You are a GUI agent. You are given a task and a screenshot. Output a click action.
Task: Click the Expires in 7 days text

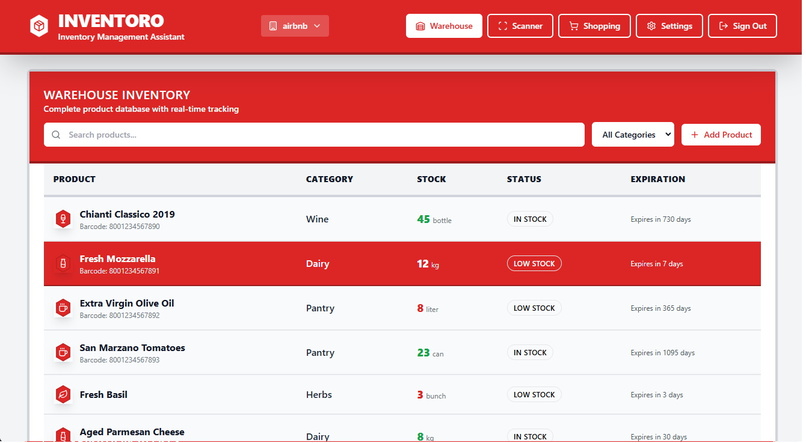tap(656, 264)
